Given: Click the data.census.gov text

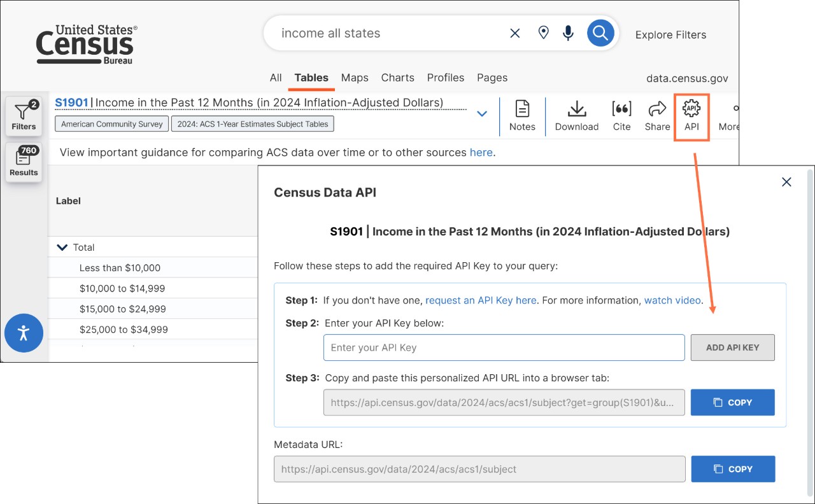Looking at the screenshot, I should (x=687, y=78).
